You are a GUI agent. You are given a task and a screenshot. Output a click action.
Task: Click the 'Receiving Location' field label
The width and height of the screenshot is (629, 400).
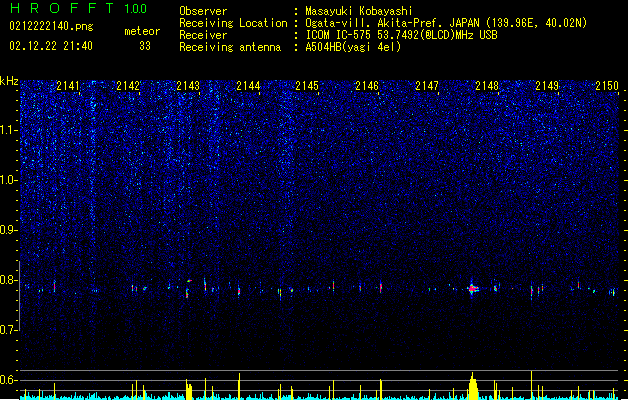[233, 23]
